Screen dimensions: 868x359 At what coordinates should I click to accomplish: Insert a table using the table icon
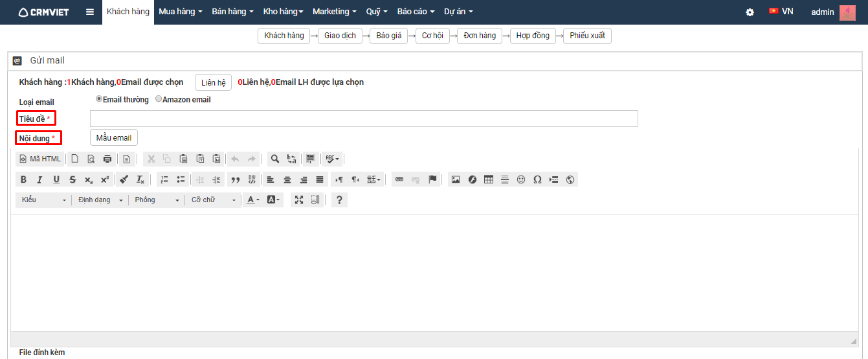[489, 179]
